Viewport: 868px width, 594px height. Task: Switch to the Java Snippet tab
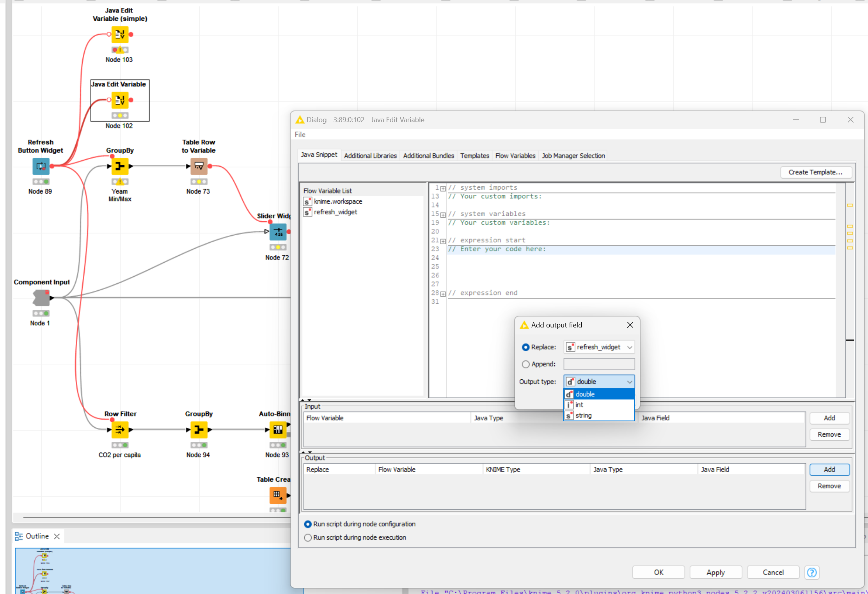click(x=319, y=155)
